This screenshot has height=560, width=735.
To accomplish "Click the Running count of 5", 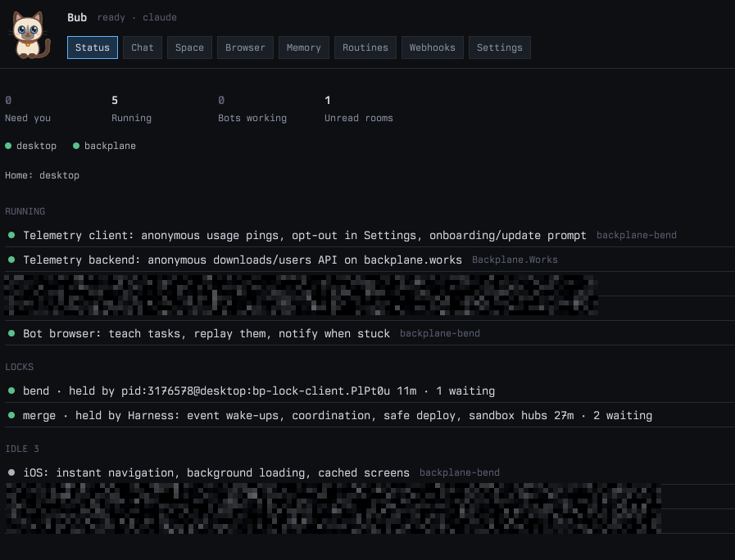I will 131,109.
